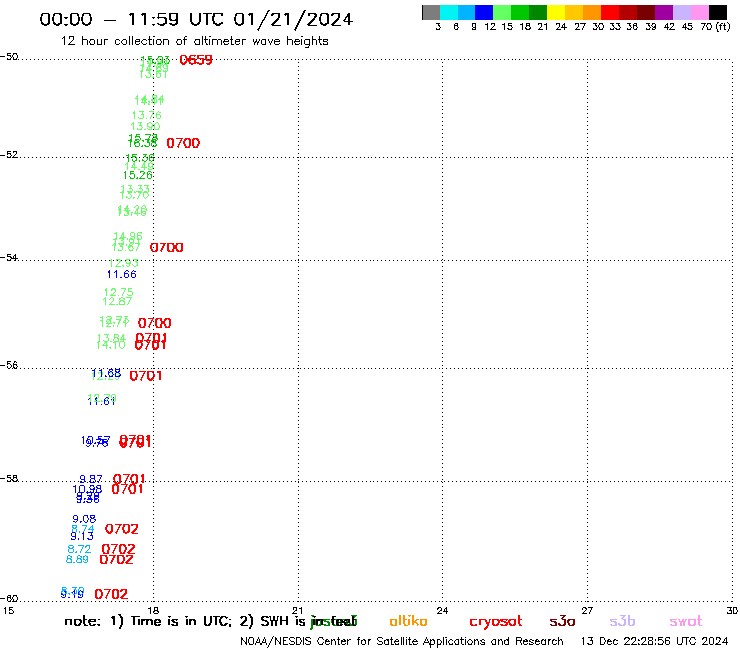
Task: Click the subtitle '12 hour collection of altimeter wave heights'
Action: click(x=194, y=42)
